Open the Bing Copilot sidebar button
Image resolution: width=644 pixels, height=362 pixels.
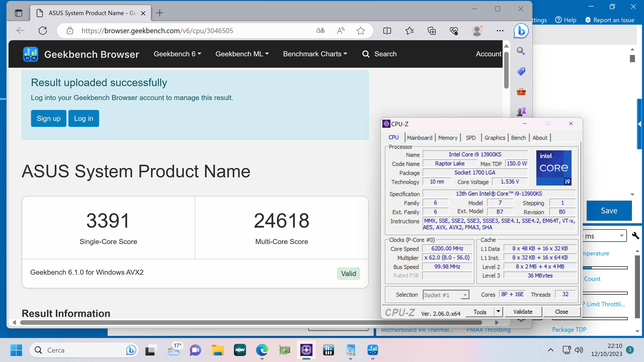[521, 31]
